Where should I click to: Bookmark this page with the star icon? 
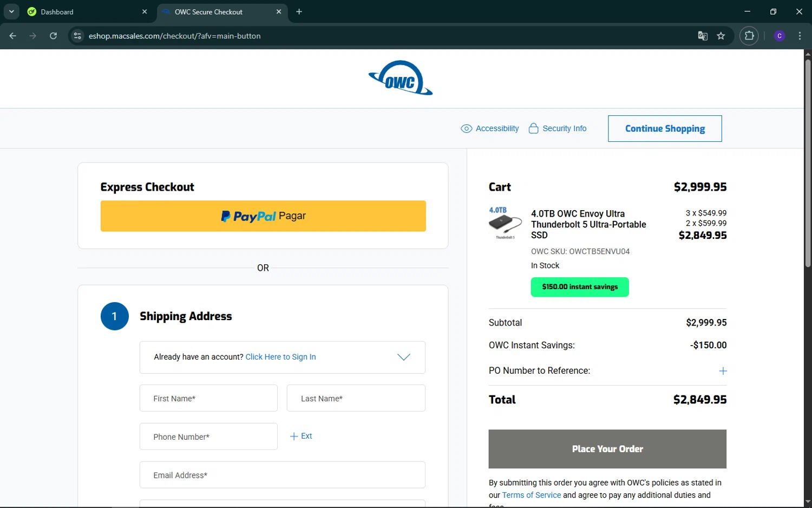tap(721, 36)
